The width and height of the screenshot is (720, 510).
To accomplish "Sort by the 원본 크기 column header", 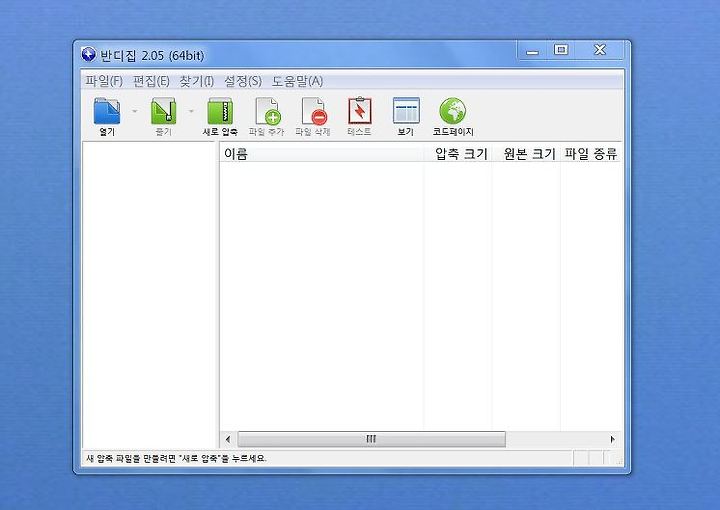I will click(526, 153).
